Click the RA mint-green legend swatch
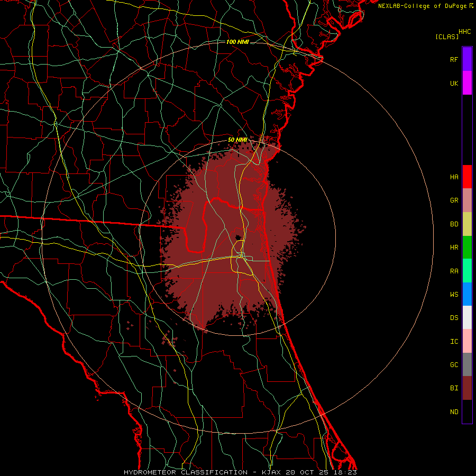The width and height of the screenshot is (476, 476). tap(467, 271)
